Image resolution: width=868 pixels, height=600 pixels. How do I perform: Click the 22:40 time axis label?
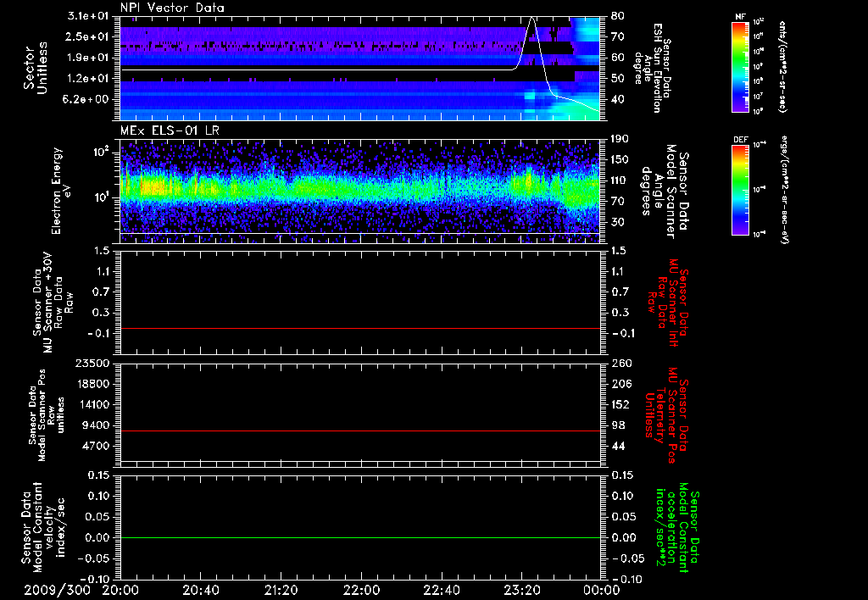441,589
